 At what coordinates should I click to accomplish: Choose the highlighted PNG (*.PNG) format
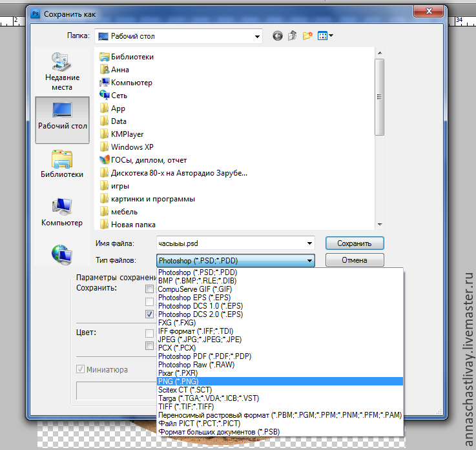pos(280,382)
